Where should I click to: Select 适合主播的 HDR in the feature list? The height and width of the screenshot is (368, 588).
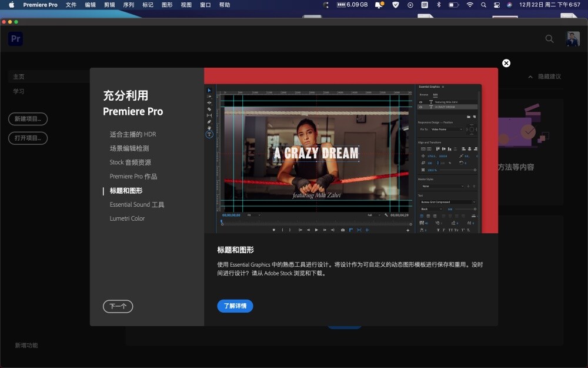[x=133, y=134]
